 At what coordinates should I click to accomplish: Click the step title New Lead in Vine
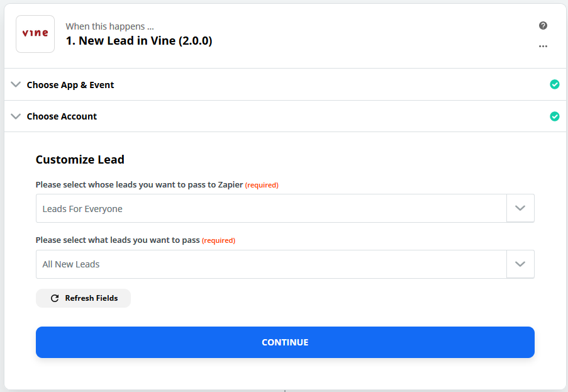[x=139, y=40]
